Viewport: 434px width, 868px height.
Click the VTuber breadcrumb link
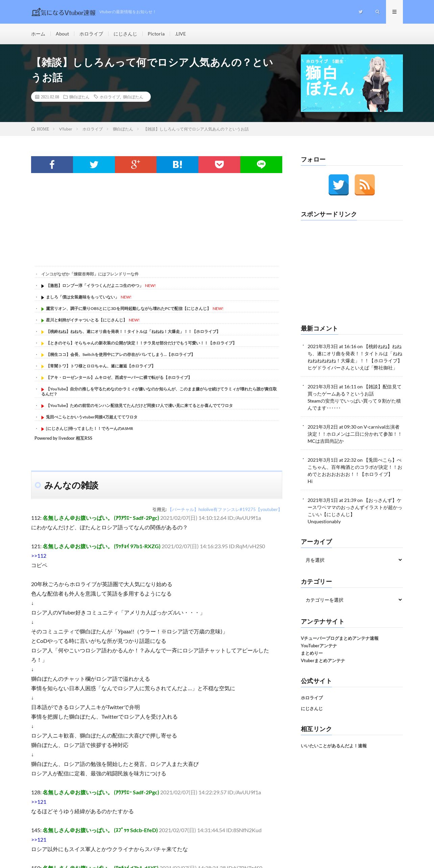[66, 129]
